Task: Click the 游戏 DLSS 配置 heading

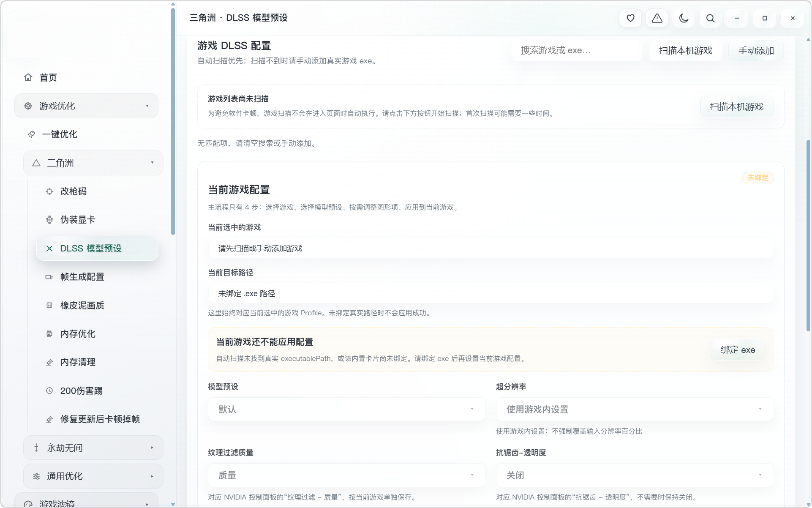Action: click(x=234, y=46)
